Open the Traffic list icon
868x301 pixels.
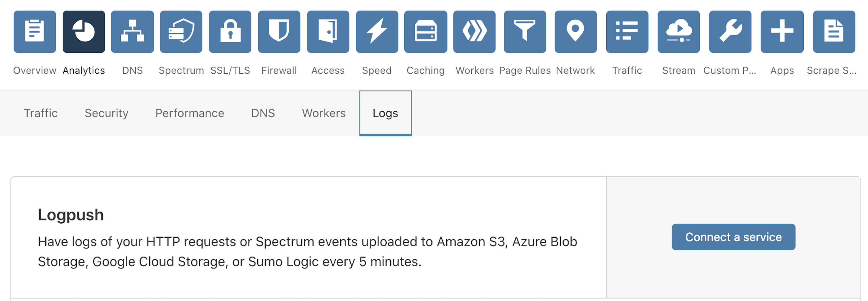(627, 31)
